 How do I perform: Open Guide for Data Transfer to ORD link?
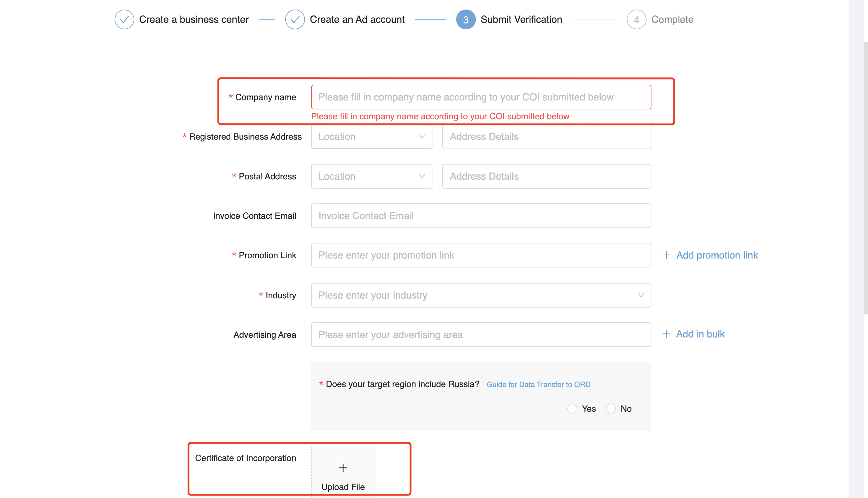[538, 385]
